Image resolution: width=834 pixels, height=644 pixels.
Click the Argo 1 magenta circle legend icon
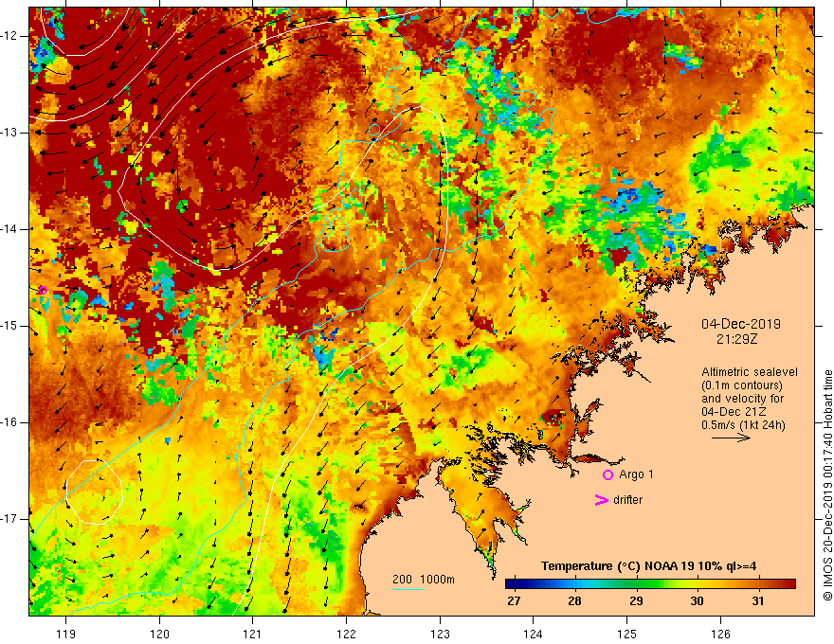[x=607, y=474]
